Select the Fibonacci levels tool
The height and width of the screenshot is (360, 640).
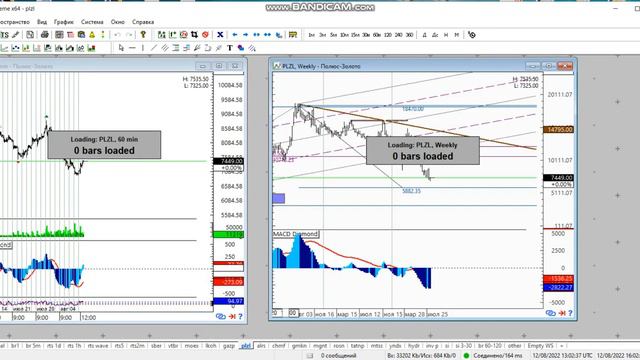[176, 48]
